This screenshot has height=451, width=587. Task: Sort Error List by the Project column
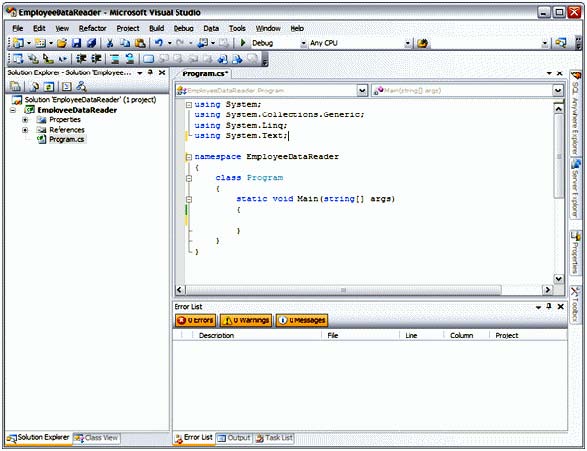pyautogui.click(x=528, y=335)
